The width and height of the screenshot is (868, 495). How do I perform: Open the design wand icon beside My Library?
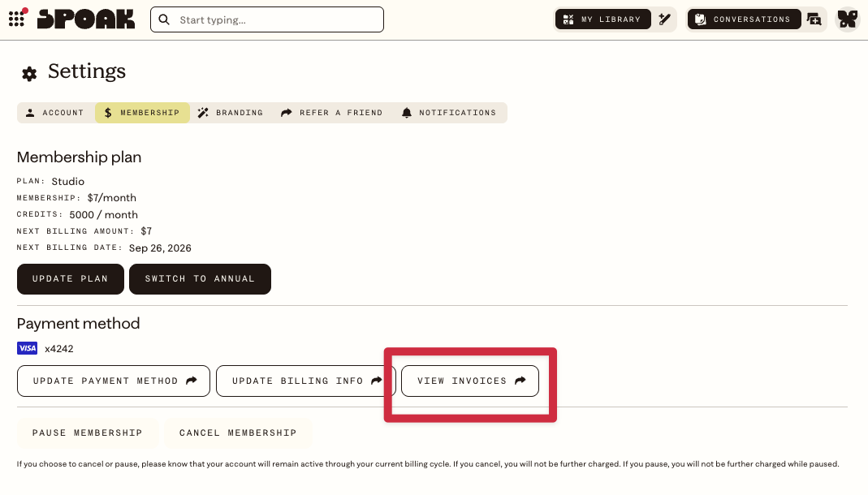pyautogui.click(x=664, y=19)
